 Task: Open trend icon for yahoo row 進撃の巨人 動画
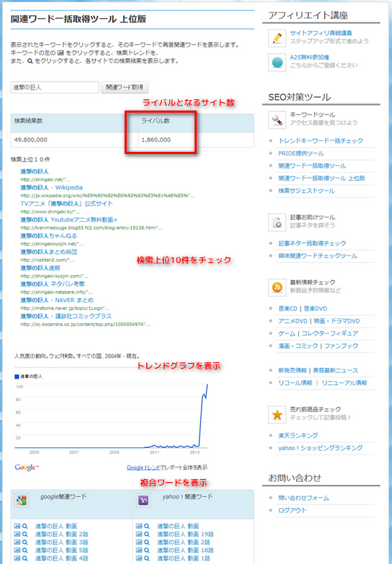139,526
